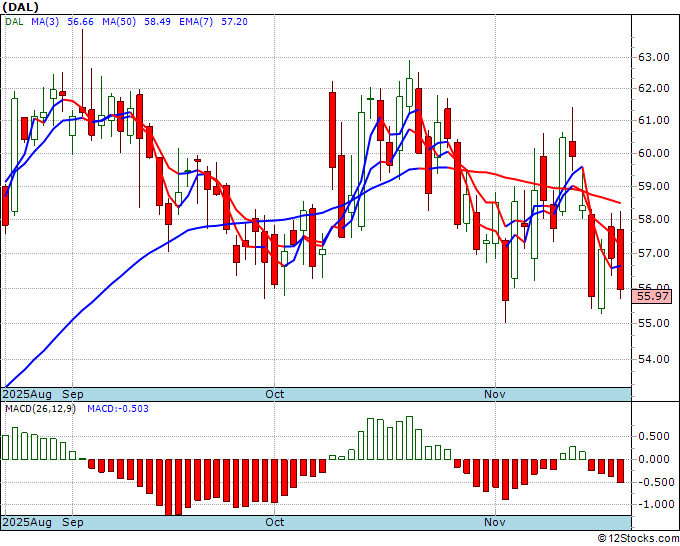Click the last red MACD histogram bar
This screenshot has width=680, height=546.
pos(621,471)
